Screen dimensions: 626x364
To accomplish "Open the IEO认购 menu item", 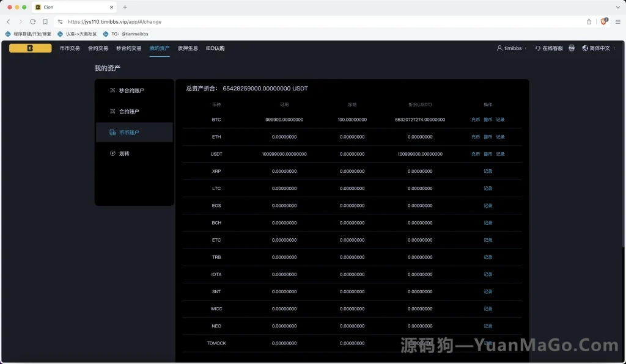I will 215,48.
